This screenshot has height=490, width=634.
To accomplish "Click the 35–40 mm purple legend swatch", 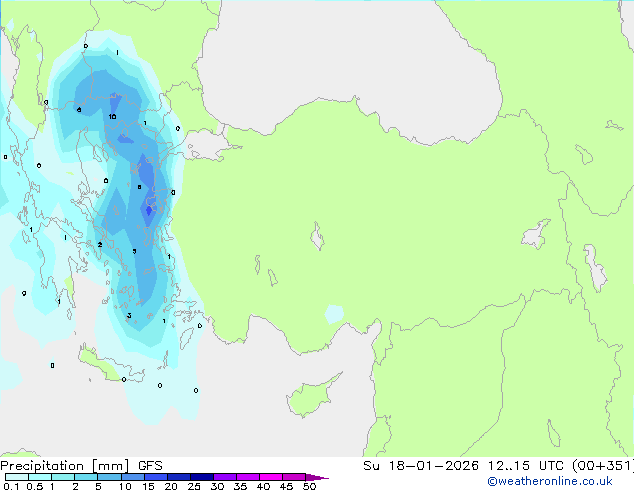I will coord(247,477).
